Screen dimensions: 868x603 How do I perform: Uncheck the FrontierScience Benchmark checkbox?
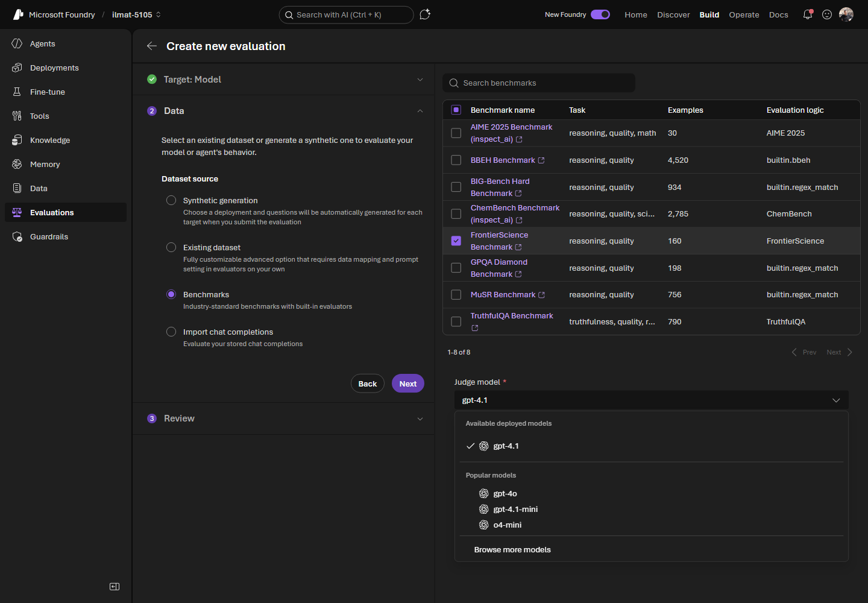pos(456,241)
